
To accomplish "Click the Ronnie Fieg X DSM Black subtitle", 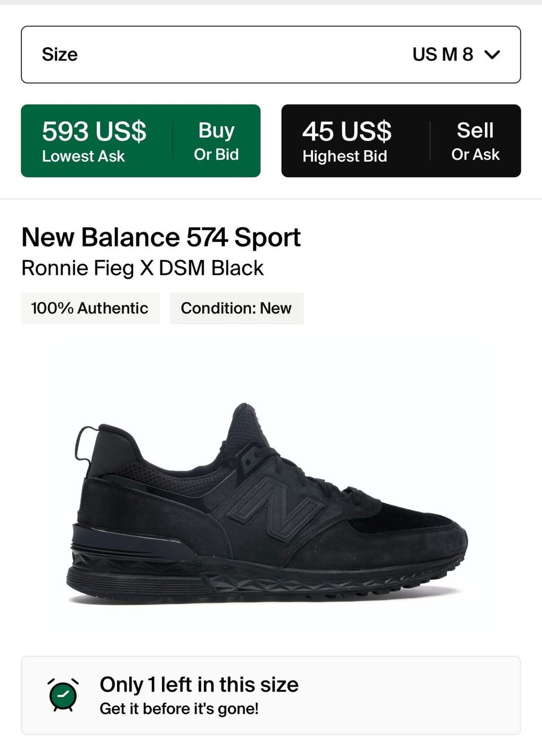I will 142,268.
